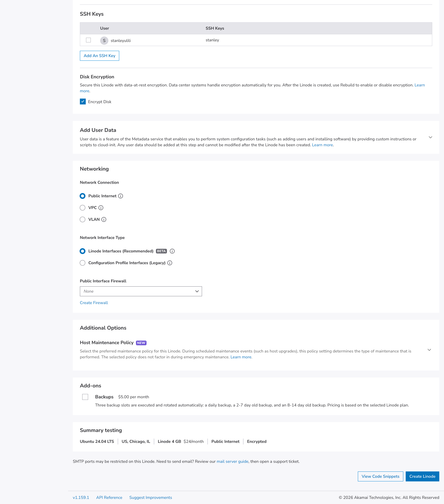Open the mail server guide link
This screenshot has width=444, height=504.
click(x=232, y=461)
